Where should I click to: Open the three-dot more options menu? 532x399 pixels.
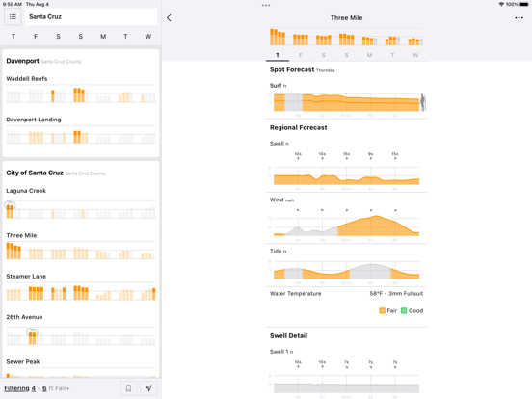519,18
